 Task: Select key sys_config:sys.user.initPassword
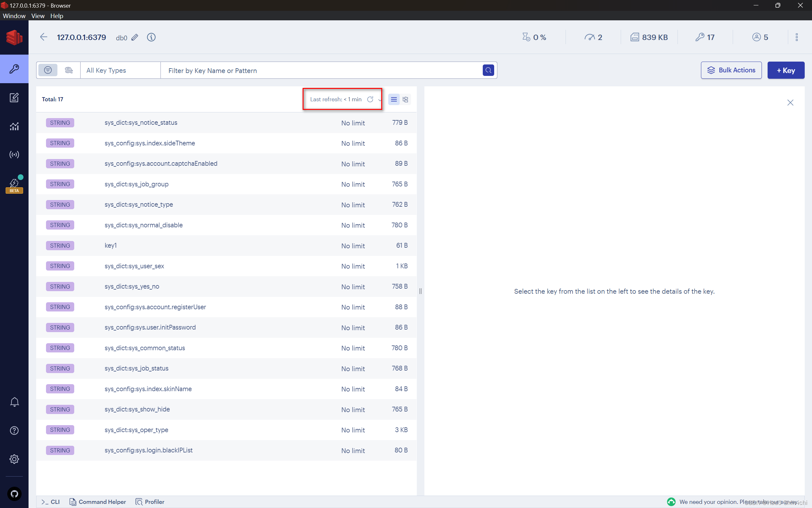226,328
